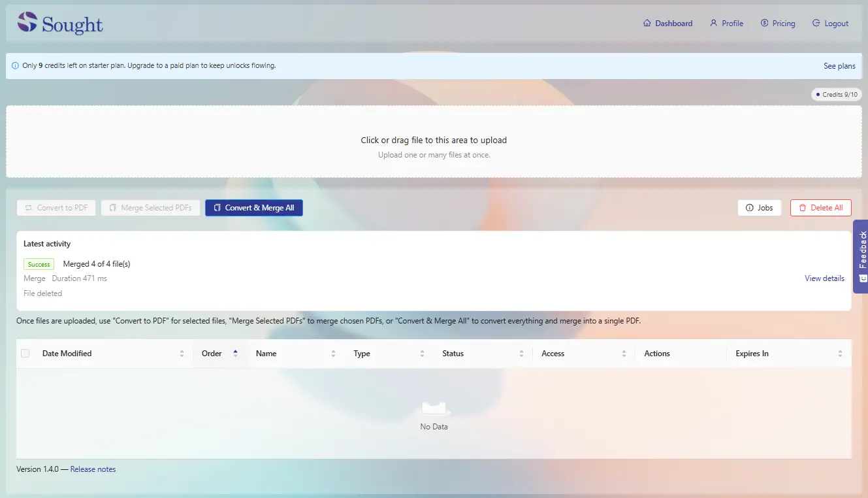Sort by Name column
This screenshot has height=498, width=868.
click(296, 354)
